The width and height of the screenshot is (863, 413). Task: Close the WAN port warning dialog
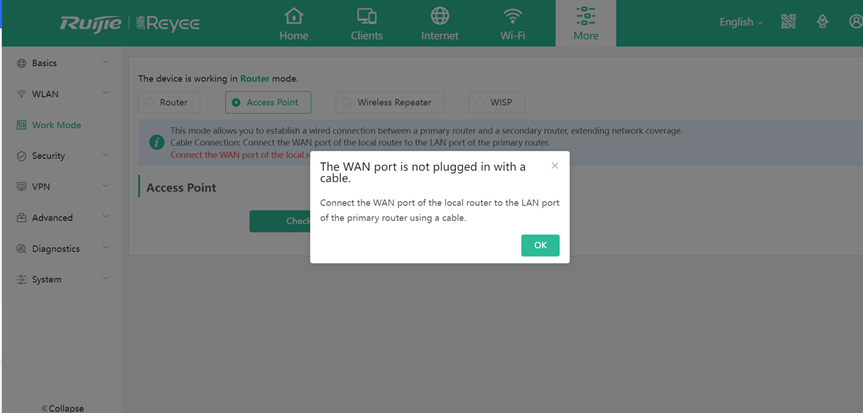[x=555, y=166]
